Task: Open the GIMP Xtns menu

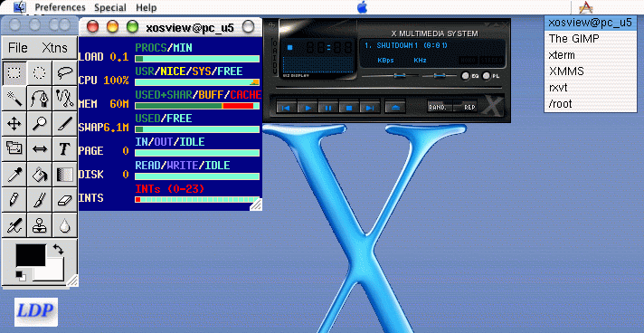Action: [54, 48]
